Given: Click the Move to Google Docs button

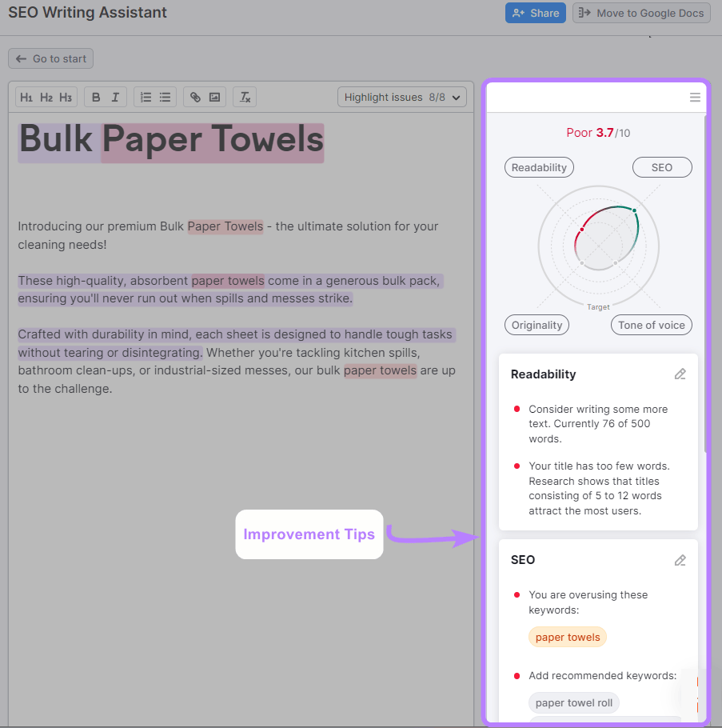Looking at the screenshot, I should coord(641,13).
